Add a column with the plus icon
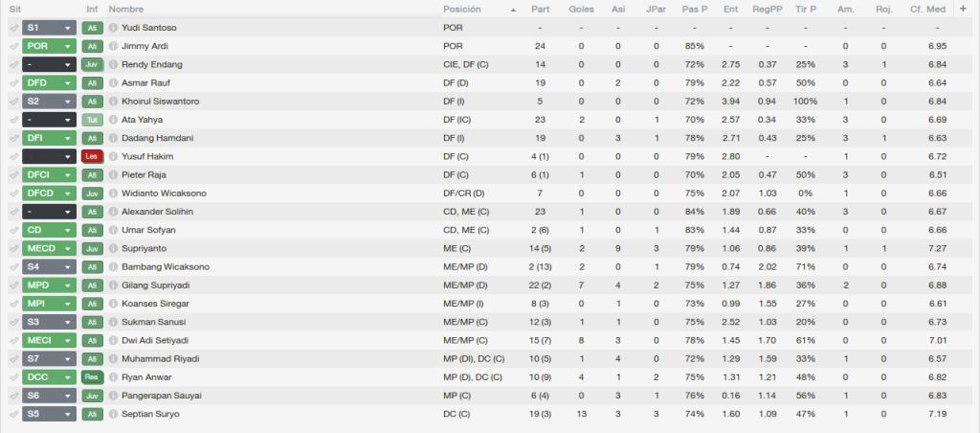The width and height of the screenshot is (980, 433). 963,9
